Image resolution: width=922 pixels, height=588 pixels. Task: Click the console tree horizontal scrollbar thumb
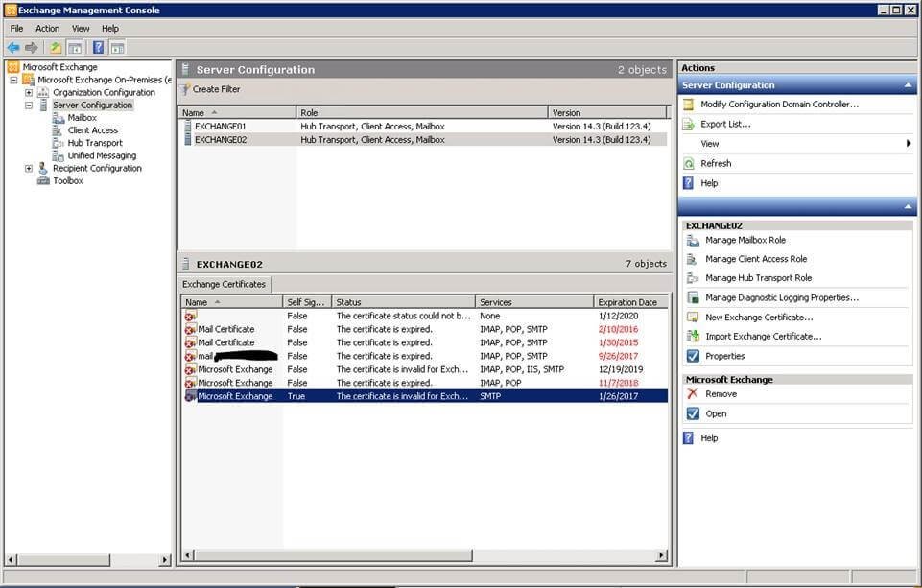(63, 560)
